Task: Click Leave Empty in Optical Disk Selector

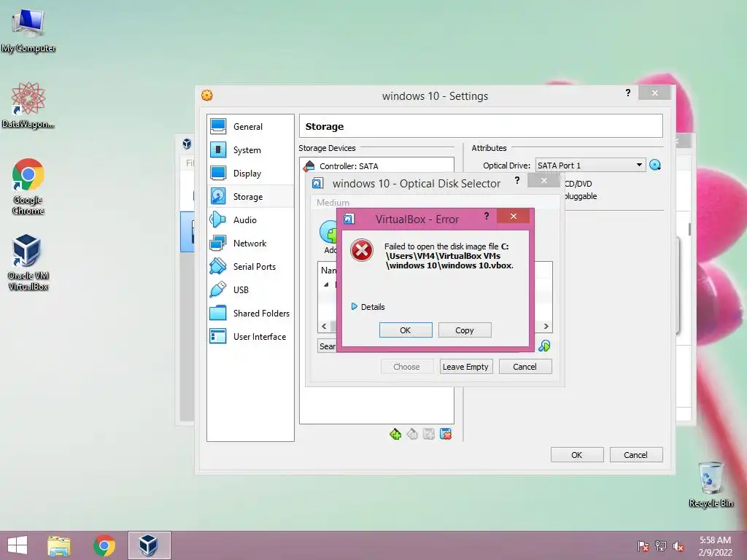Action: 465,367
